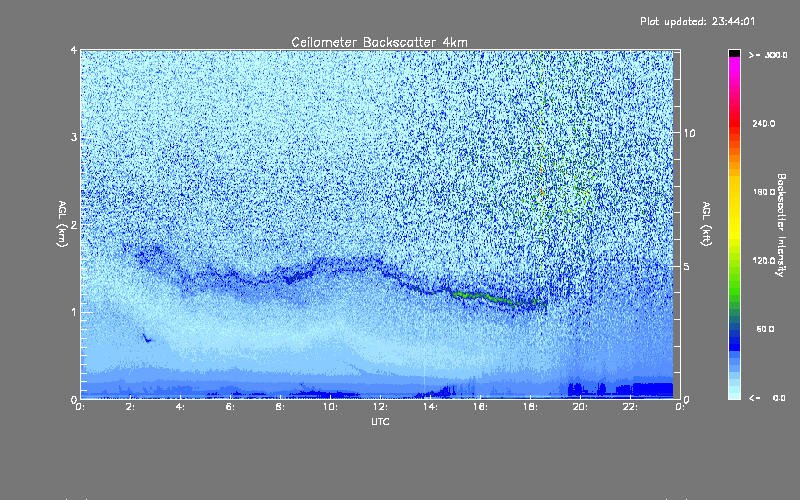Click the 'Backscatter Intensity' colorbar label

pyautogui.click(x=781, y=225)
